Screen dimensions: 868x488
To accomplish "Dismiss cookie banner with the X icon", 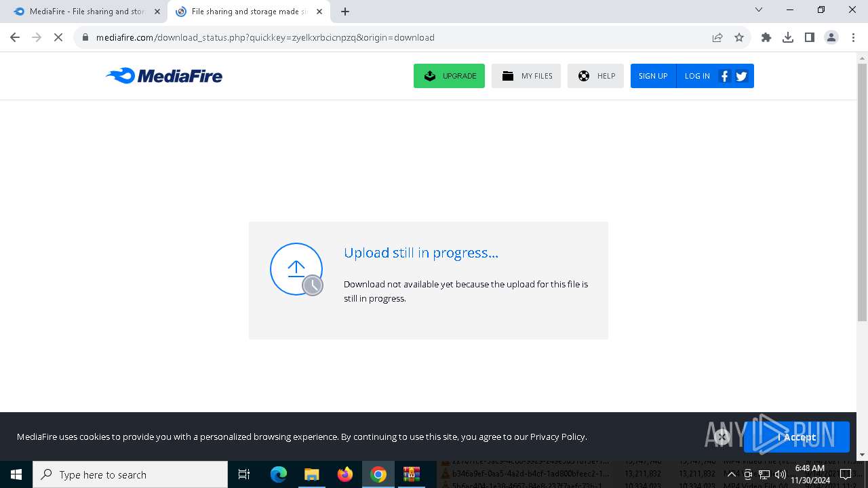I will [x=722, y=437].
